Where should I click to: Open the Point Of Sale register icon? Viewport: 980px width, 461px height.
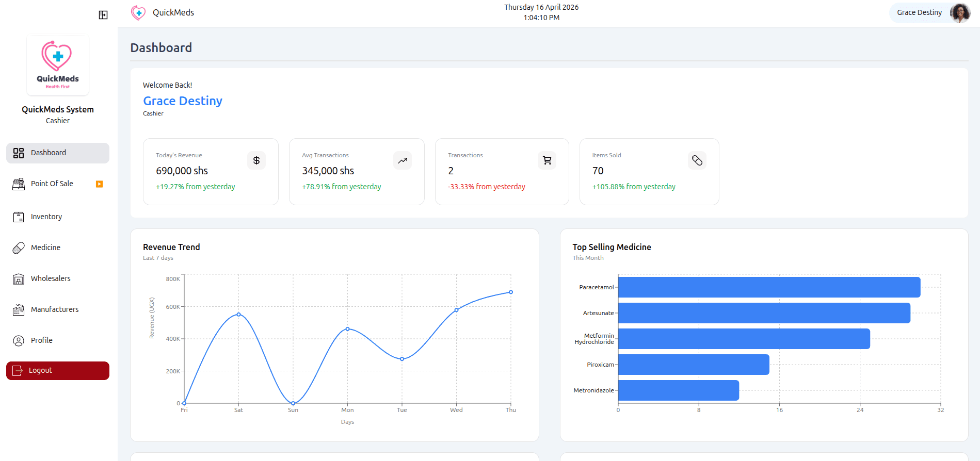pyautogui.click(x=19, y=184)
